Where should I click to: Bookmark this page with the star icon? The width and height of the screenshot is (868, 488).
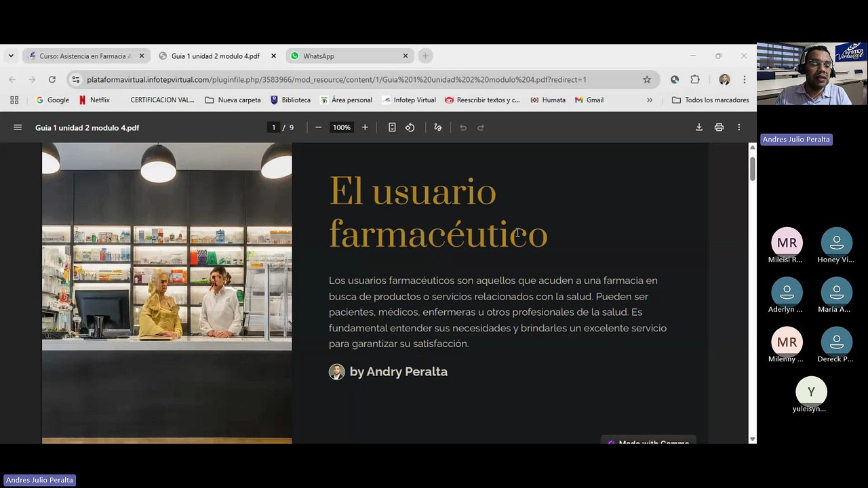[647, 79]
